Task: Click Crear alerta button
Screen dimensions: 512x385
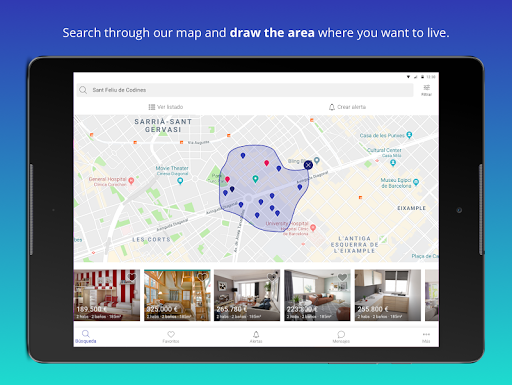Action: coord(347,107)
